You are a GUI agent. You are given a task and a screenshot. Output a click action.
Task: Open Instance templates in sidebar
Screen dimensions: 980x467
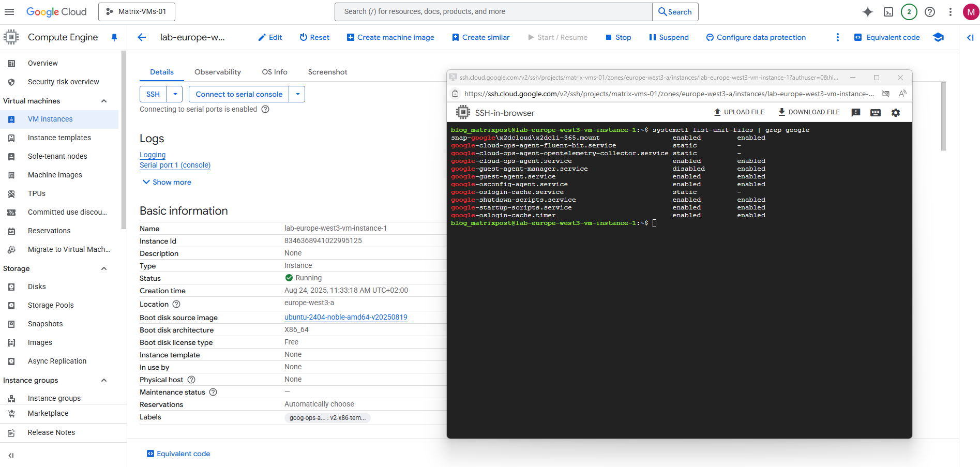pos(59,138)
